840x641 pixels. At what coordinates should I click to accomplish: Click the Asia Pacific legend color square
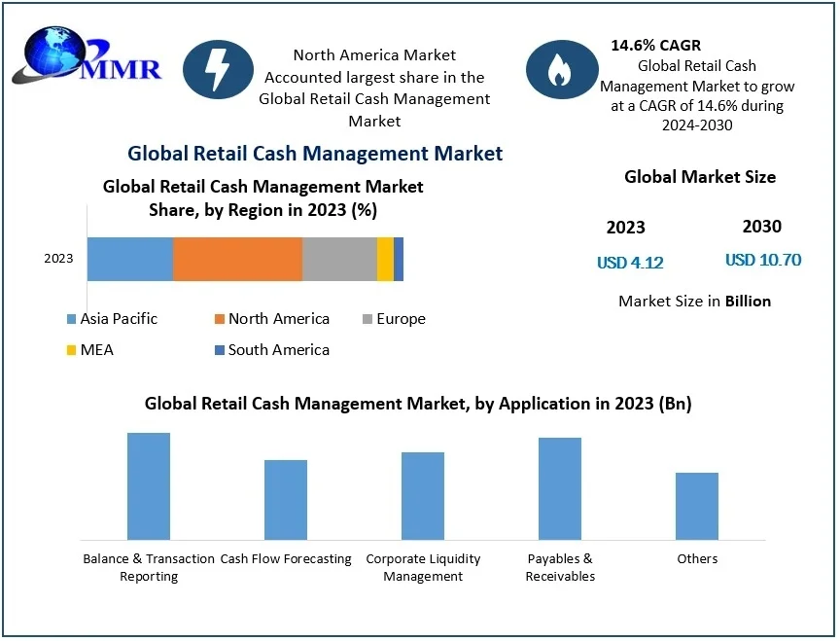(71, 319)
